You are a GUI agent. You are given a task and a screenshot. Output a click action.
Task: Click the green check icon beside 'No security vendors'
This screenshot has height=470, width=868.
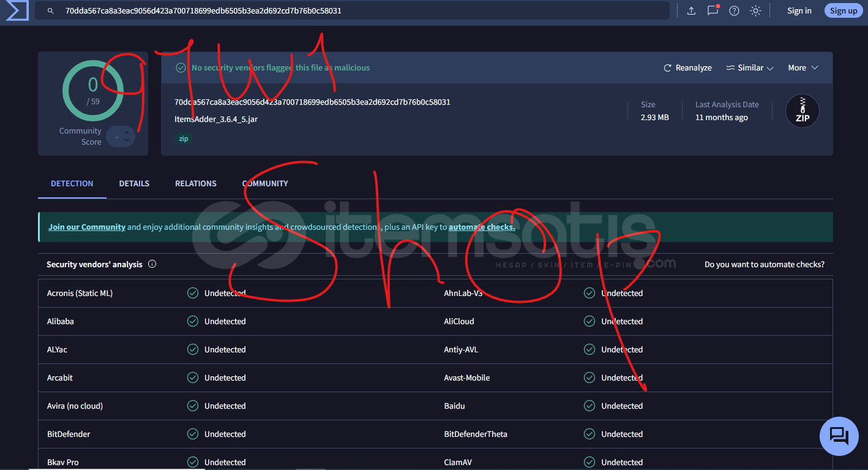[181, 67]
